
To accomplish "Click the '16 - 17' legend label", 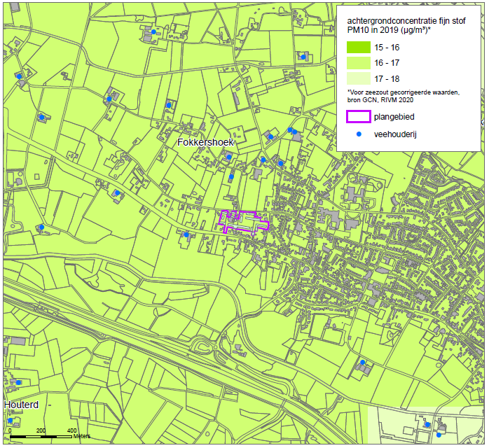I will point(387,63).
